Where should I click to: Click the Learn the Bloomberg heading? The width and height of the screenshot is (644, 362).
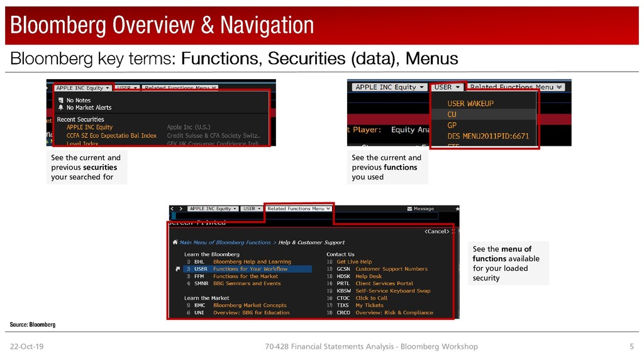pos(211,254)
